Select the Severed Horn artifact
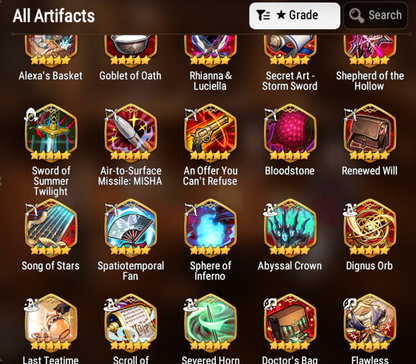 click(210, 323)
